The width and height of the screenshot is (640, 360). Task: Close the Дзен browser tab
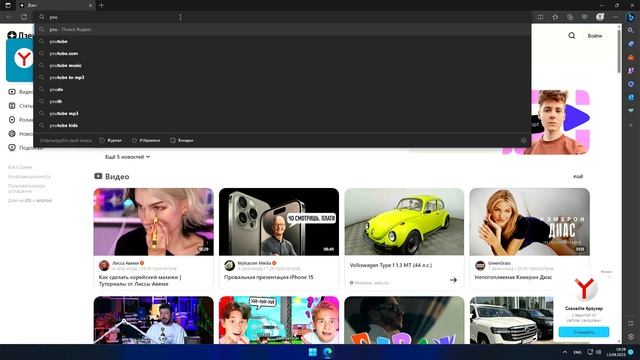(90, 5)
